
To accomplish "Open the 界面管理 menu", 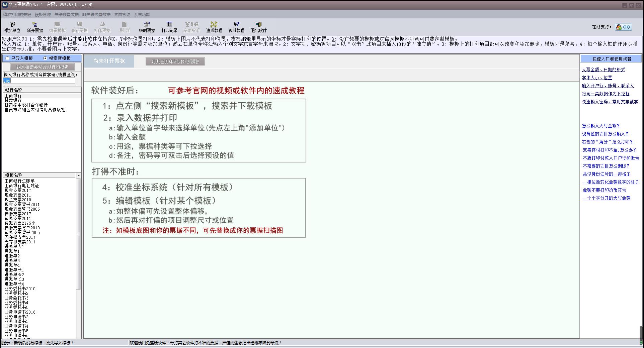I will point(122,15).
